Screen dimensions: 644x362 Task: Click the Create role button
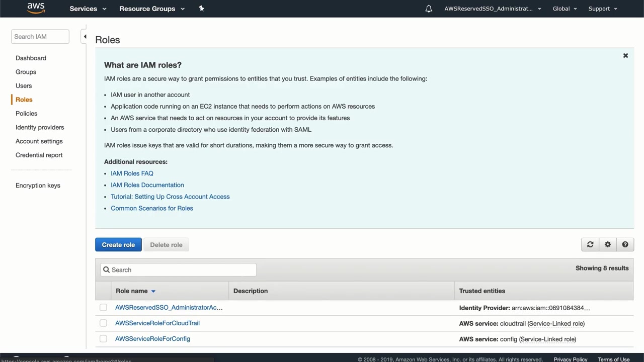118,245
